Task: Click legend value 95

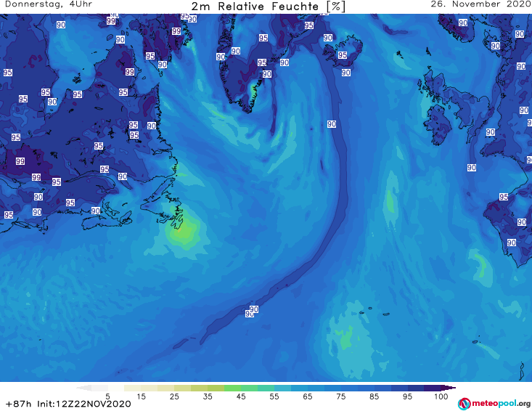Action: coord(407,396)
